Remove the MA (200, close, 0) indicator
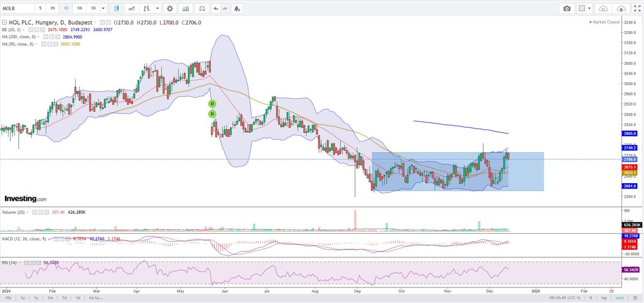Viewport: 644px width, 303px height. [x=57, y=37]
